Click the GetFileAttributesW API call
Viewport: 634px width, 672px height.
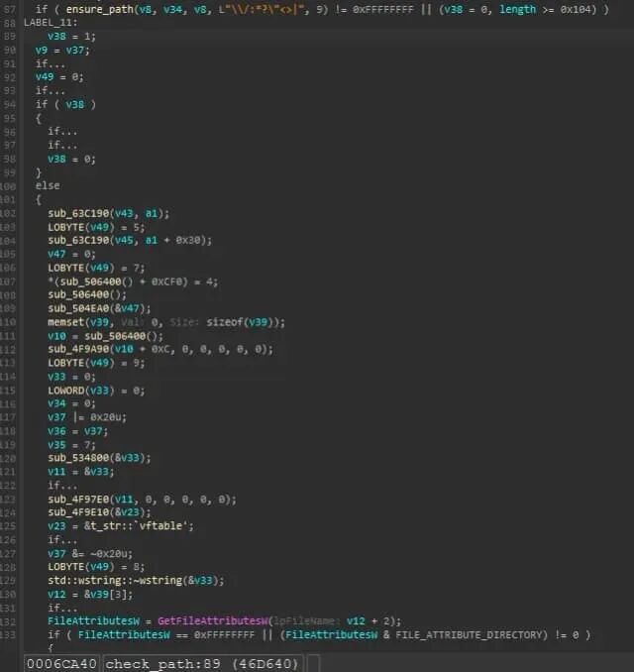213,621
